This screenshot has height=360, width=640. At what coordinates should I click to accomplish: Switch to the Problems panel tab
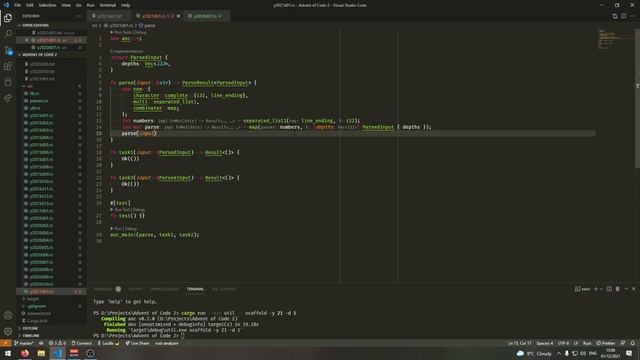coord(107,289)
